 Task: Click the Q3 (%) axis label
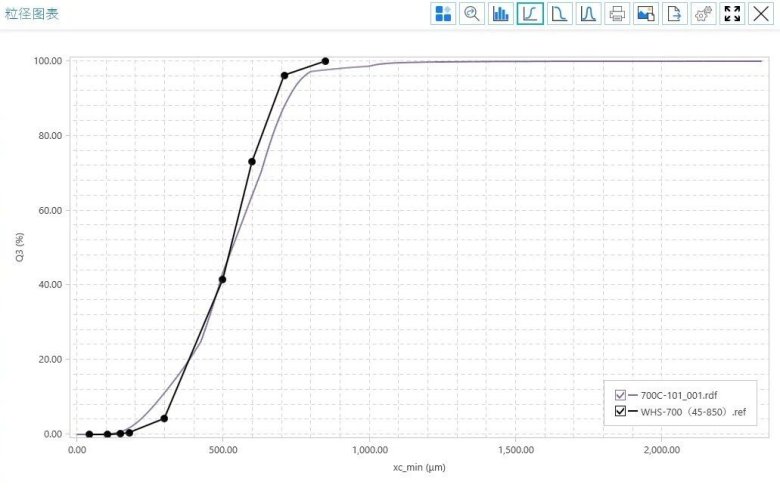point(19,246)
